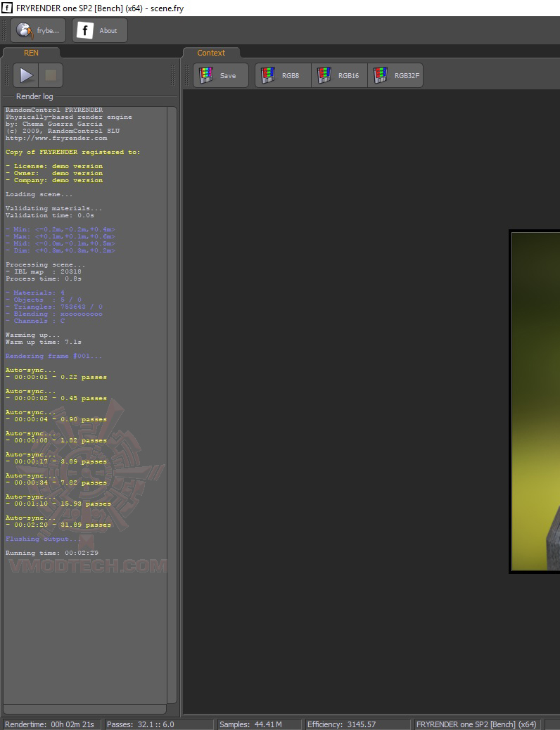Click the 'Warm up time: 7.1s' line

click(x=44, y=342)
